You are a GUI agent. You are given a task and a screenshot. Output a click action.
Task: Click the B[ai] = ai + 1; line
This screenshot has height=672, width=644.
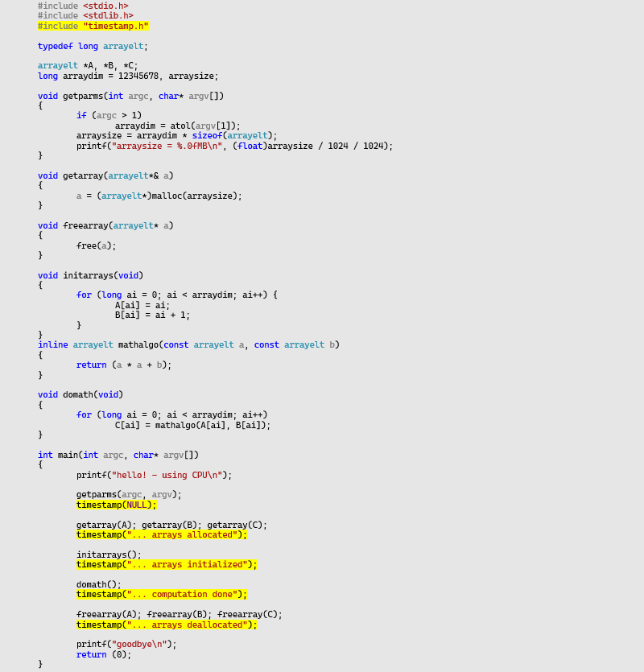pyautogui.click(x=152, y=315)
